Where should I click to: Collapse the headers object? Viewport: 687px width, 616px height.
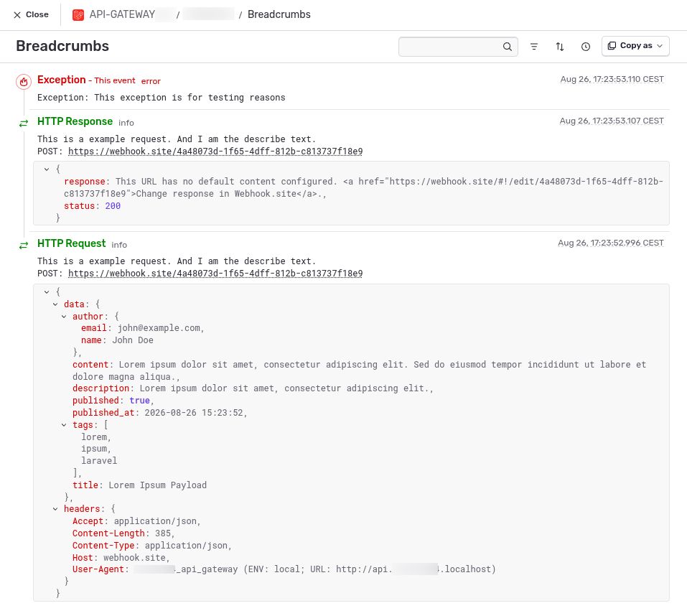55,508
